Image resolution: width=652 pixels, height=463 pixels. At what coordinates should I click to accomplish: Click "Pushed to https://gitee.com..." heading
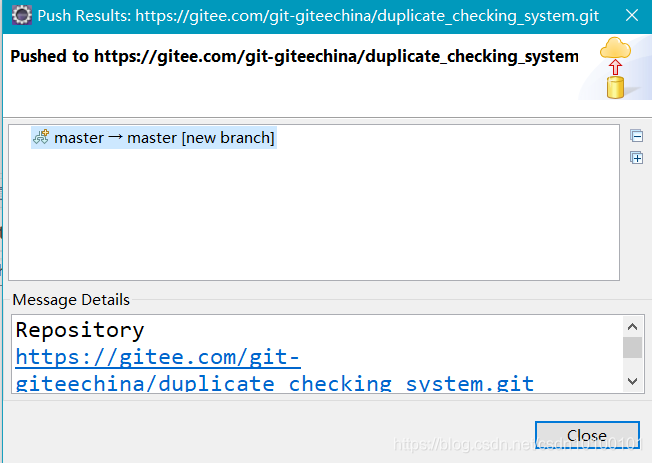click(294, 56)
